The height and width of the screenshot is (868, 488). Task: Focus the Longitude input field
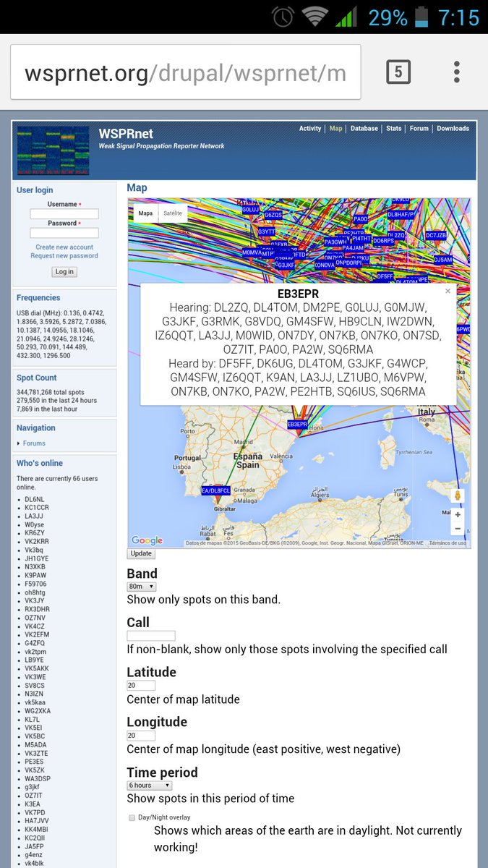[x=141, y=736]
